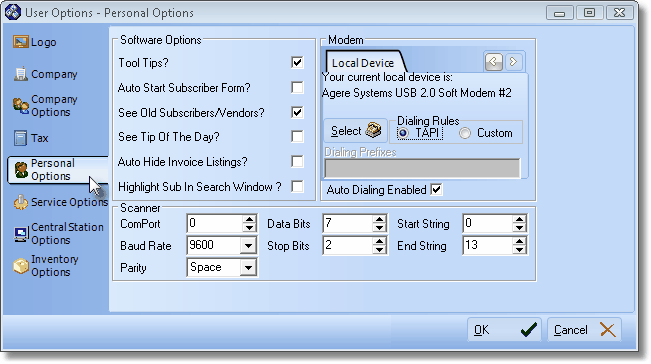Viewport: 651px width, 364px height.
Task: Click the Tax calculator icon
Action: click(20, 138)
